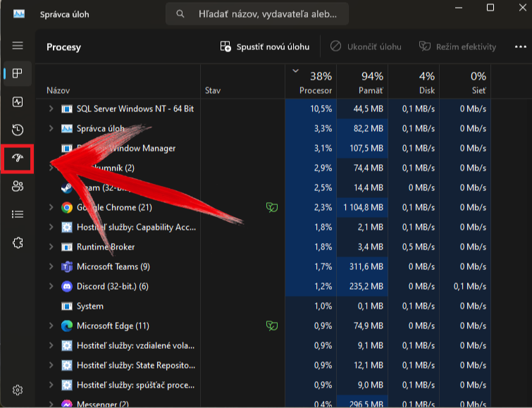Sort by the Disk column header
This screenshot has width=532, height=408.
(414, 82)
